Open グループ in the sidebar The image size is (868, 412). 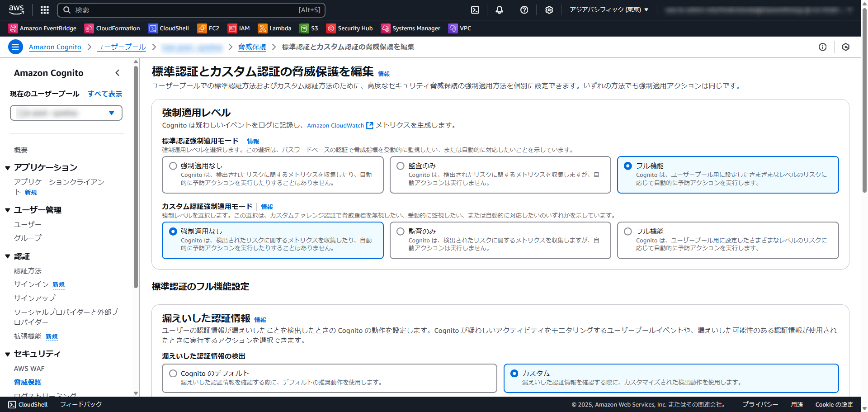tap(28, 238)
